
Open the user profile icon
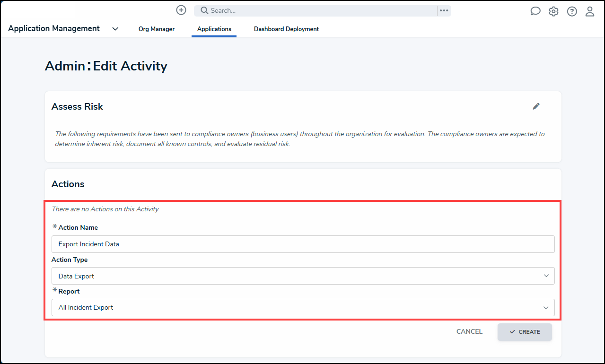click(x=590, y=11)
